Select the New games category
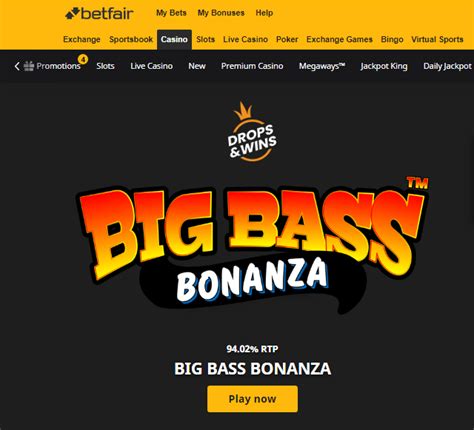 (x=197, y=66)
